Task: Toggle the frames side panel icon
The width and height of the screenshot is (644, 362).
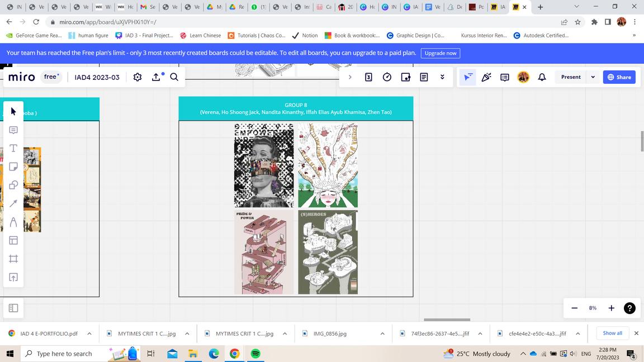Action: coord(13,308)
